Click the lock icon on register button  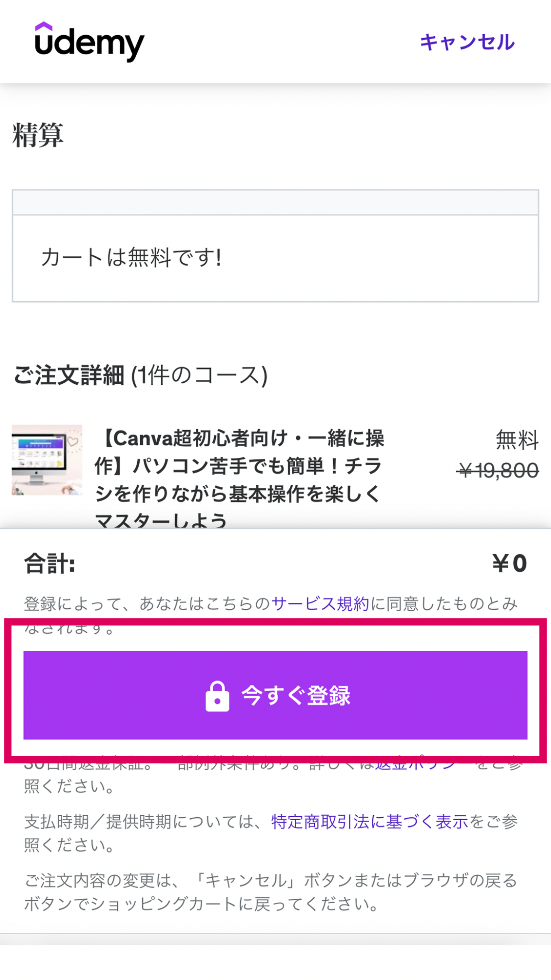[x=217, y=696]
